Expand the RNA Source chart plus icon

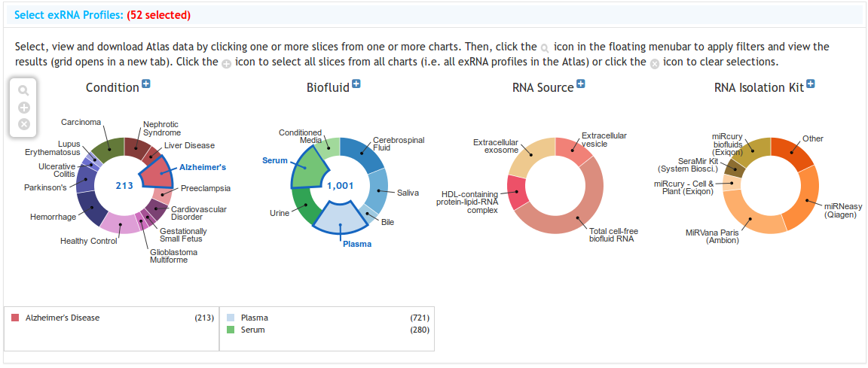[x=581, y=84]
